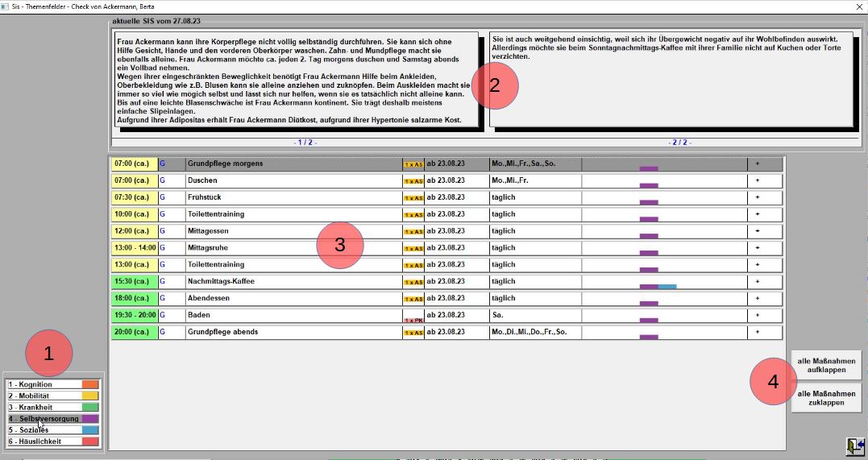Open SIS text page 2 / 2
The width and height of the screenshot is (868, 460).
[679, 143]
